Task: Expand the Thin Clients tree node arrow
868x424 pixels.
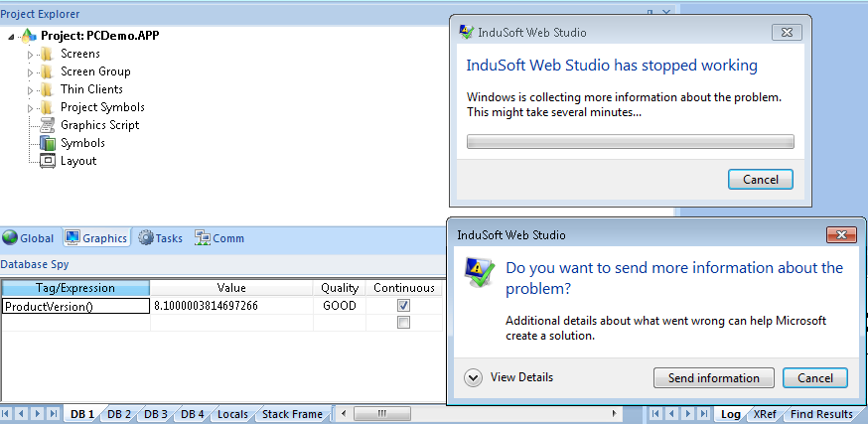Action: pyautogui.click(x=30, y=89)
